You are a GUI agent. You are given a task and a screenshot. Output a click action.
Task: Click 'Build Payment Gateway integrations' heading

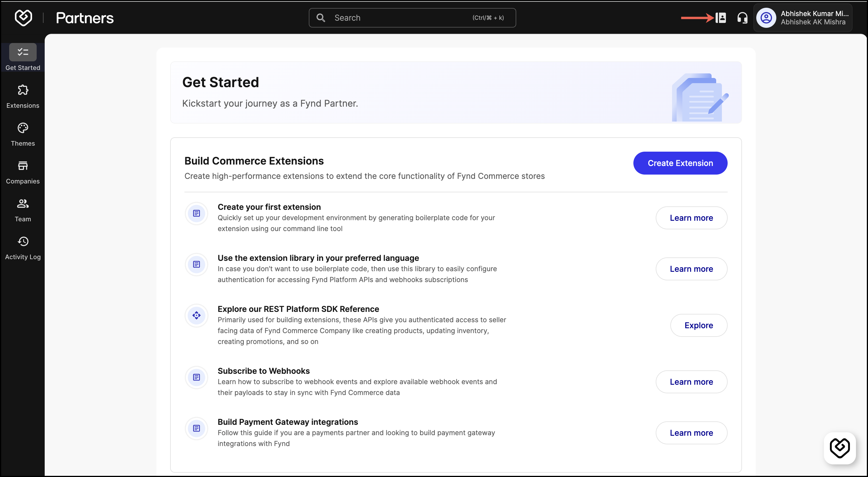(x=288, y=422)
